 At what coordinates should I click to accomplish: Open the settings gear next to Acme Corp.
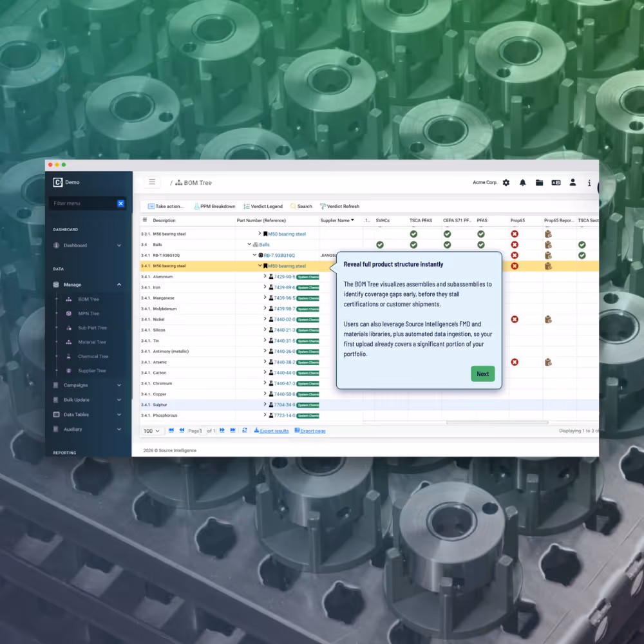point(506,183)
